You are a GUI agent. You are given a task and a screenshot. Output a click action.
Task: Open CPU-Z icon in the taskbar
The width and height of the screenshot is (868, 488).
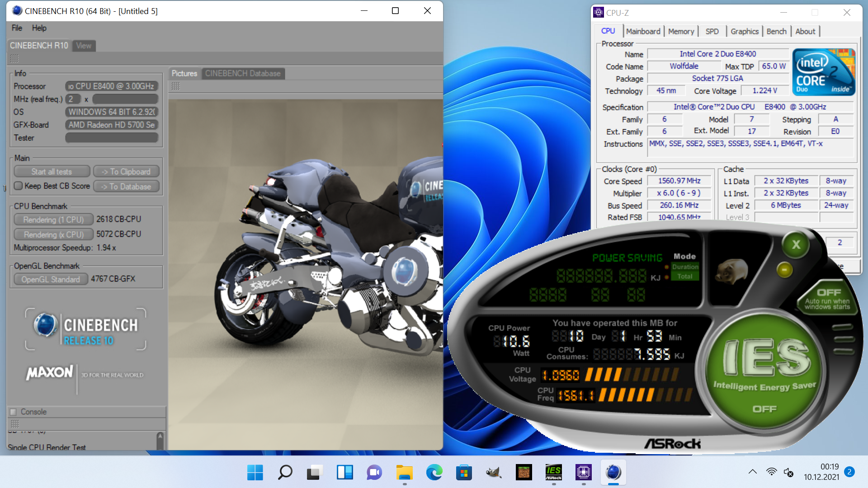(x=583, y=473)
